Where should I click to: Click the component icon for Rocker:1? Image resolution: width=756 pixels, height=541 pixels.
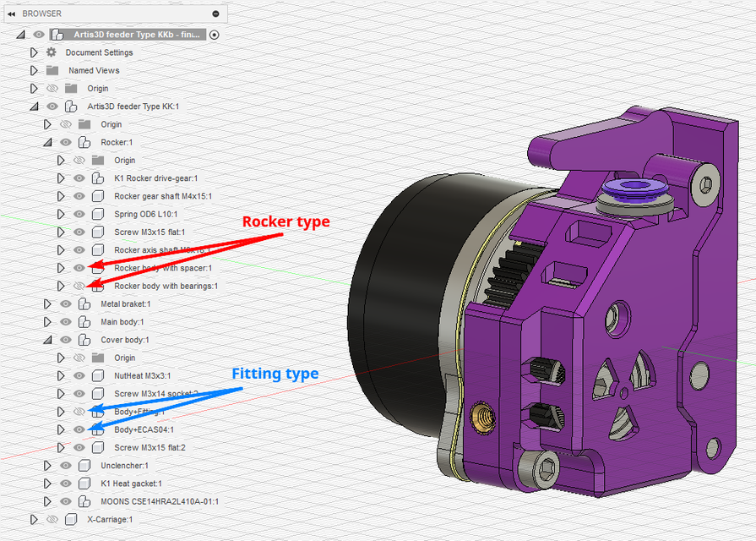[82, 141]
